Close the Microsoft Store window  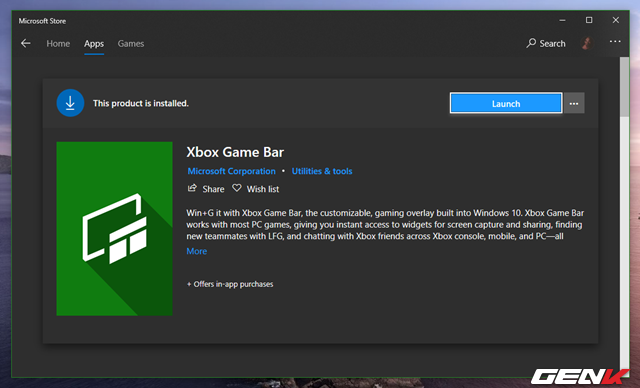tap(616, 20)
